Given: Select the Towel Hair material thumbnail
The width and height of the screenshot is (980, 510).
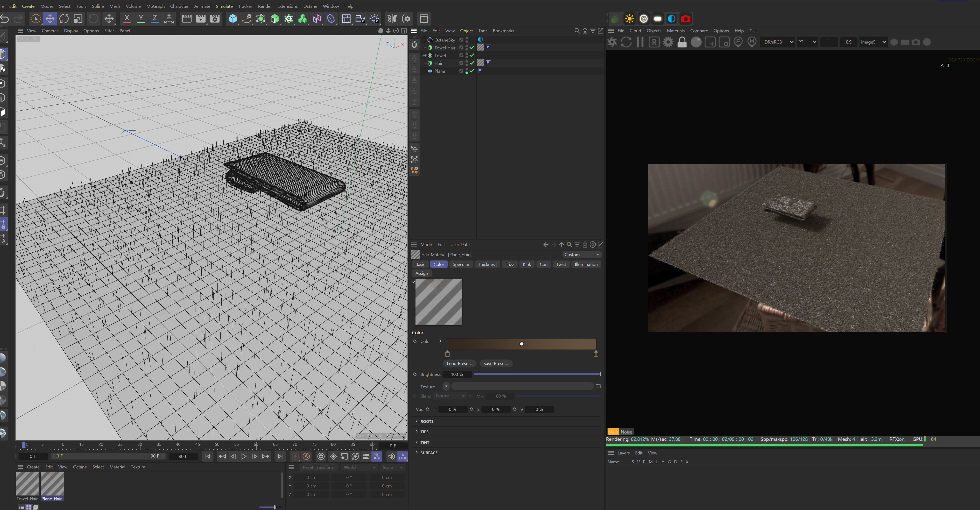Looking at the screenshot, I should [x=27, y=484].
